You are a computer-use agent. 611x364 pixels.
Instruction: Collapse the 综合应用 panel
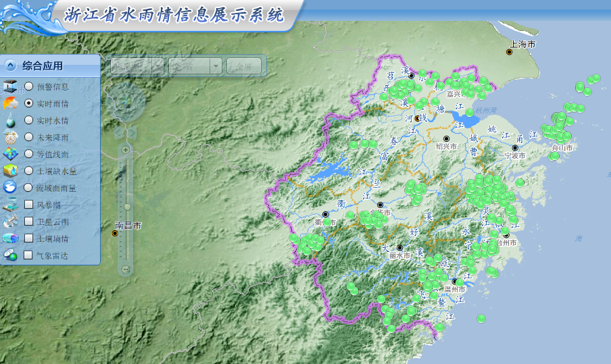click(10, 66)
